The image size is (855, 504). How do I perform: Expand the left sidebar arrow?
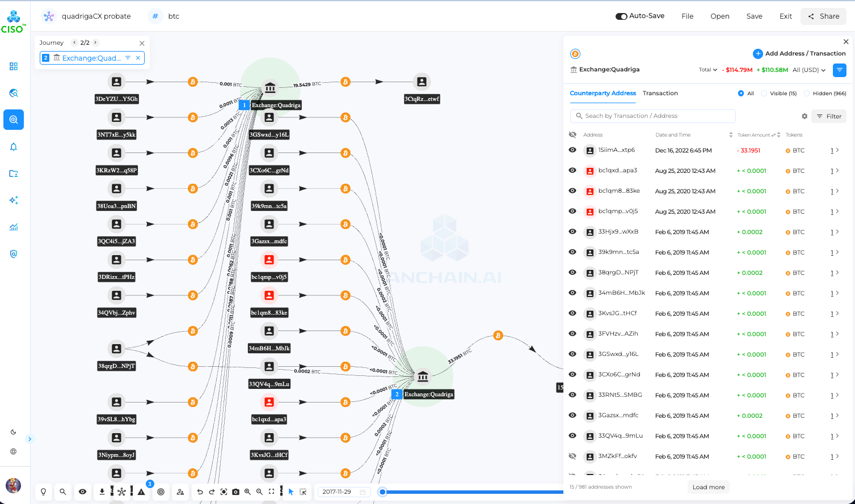30,439
